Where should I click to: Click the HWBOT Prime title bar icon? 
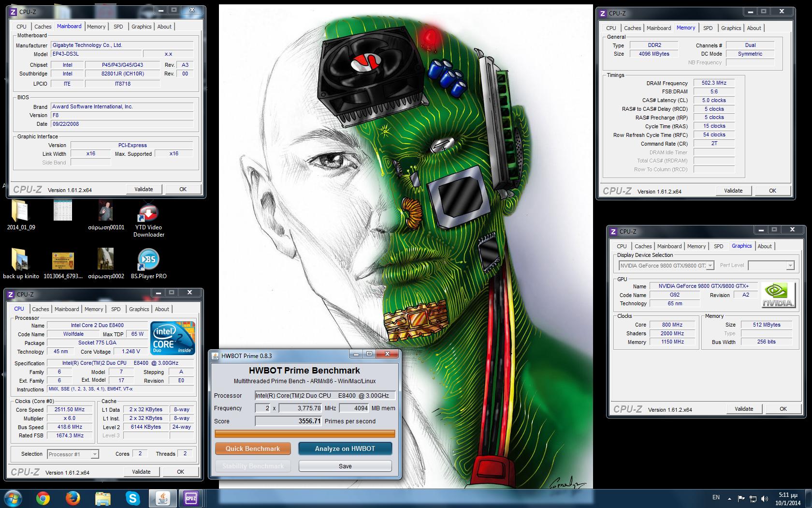coord(215,356)
